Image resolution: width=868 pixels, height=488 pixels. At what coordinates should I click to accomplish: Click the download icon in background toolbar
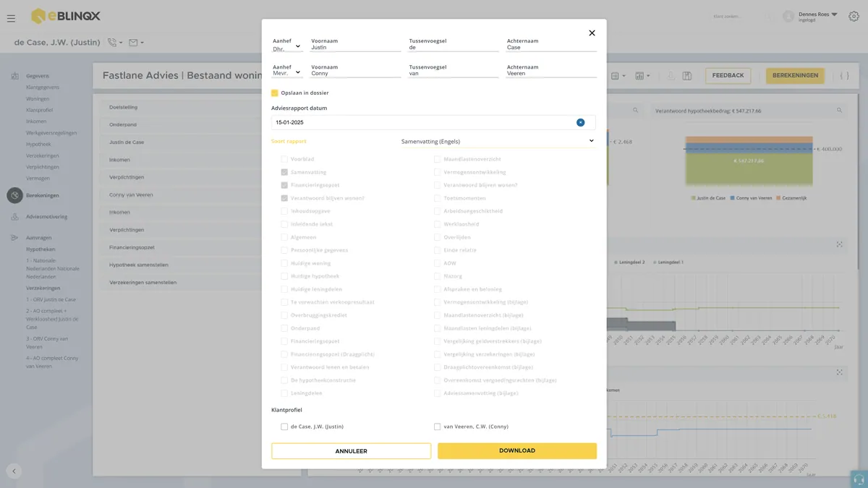[x=671, y=76]
